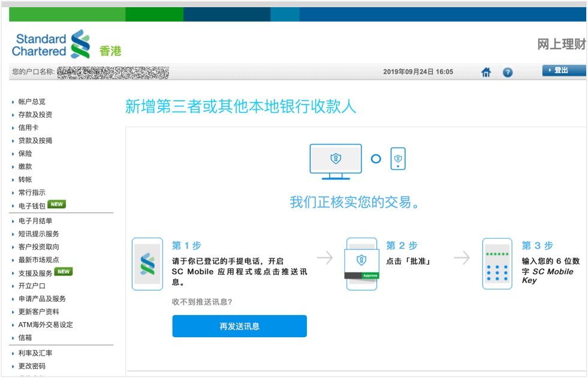Open 贷款及按揭 menu item
This screenshot has height=378, width=588.
pyautogui.click(x=35, y=140)
